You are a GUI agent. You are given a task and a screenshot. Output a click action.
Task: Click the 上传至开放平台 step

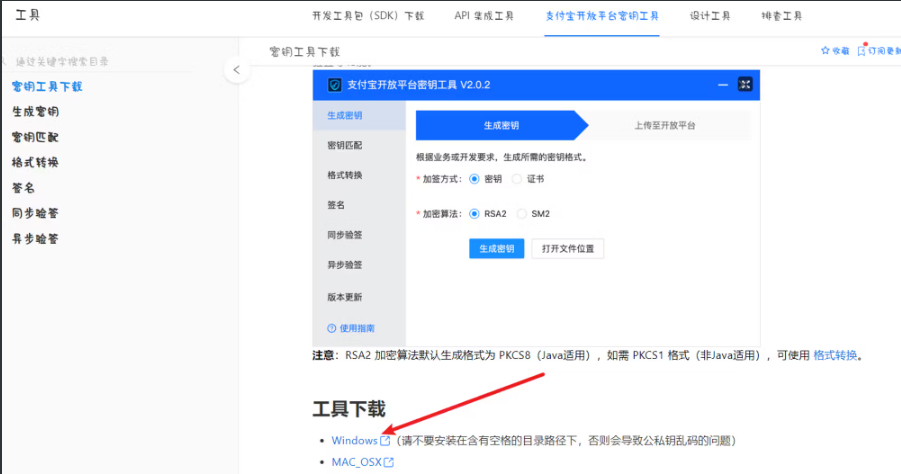click(x=665, y=125)
